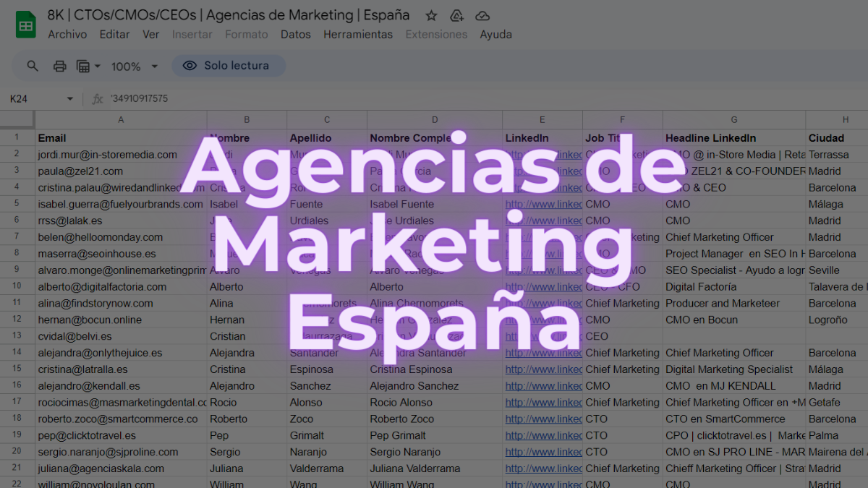Image resolution: width=868 pixels, height=488 pixels.
Task: Select cell isabel.guerra@fuelyourbrands.com
Action: 121,204
